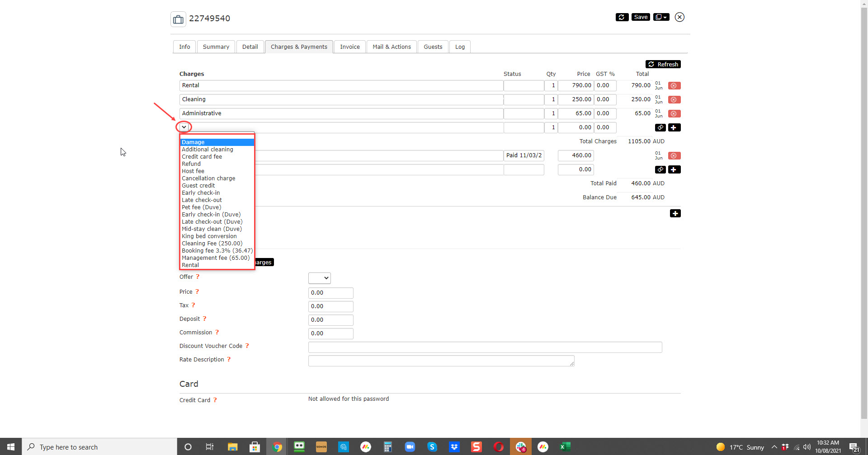The width and height of the screenshot is (868, 455).
Task: Click the ticket icon on the new charge row
Action: (x=660, y=127)
